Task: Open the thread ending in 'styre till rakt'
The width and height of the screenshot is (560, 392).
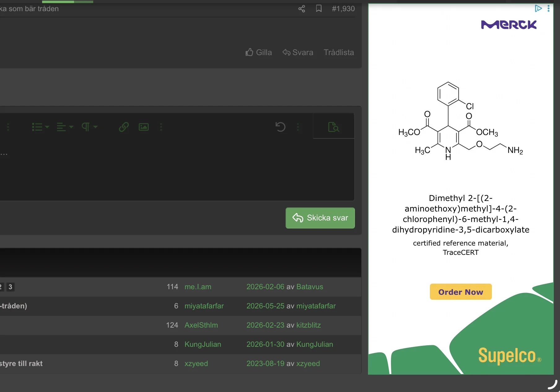Action: click(21, 364)
